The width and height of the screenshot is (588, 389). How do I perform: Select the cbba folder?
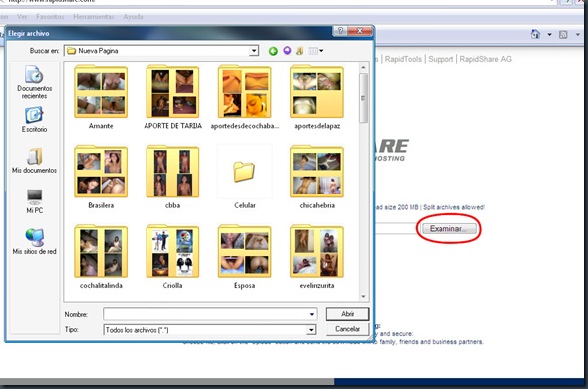pos(172,177)
